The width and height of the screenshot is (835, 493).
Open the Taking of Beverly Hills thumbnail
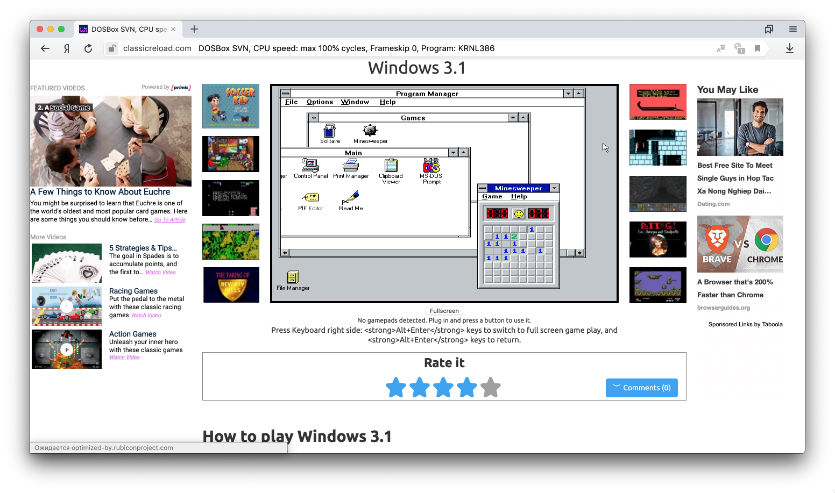point(231,285)
